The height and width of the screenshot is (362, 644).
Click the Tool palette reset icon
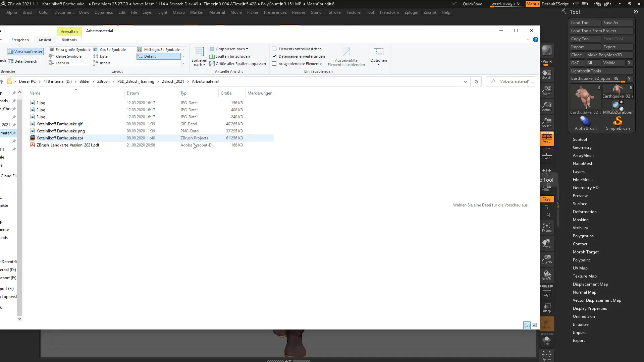click(636, 12)
